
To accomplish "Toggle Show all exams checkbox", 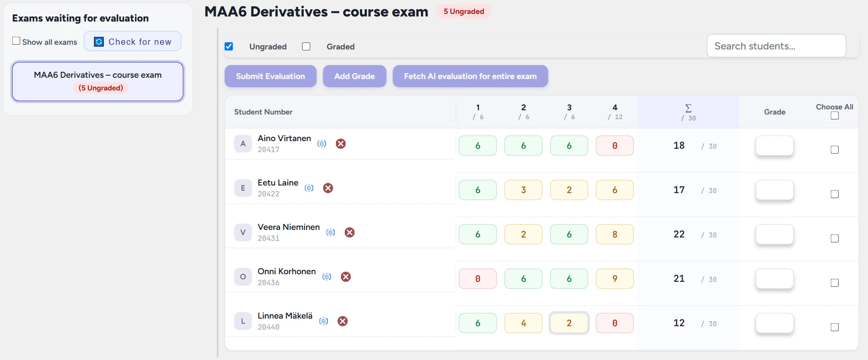I will tap(16, 41).
